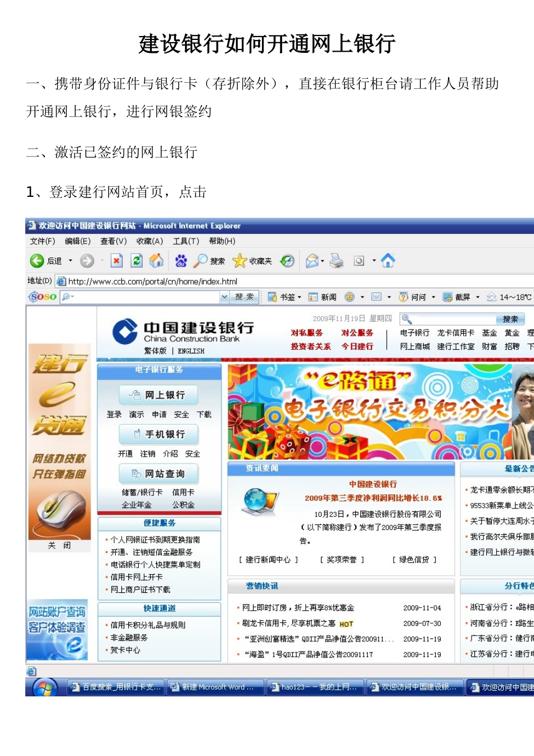Switch to hao123 taskbar window

[315, 687]
